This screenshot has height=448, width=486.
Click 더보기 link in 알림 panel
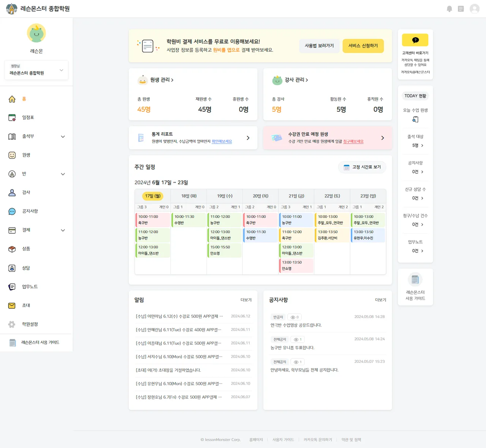click(x=246, y=300)
